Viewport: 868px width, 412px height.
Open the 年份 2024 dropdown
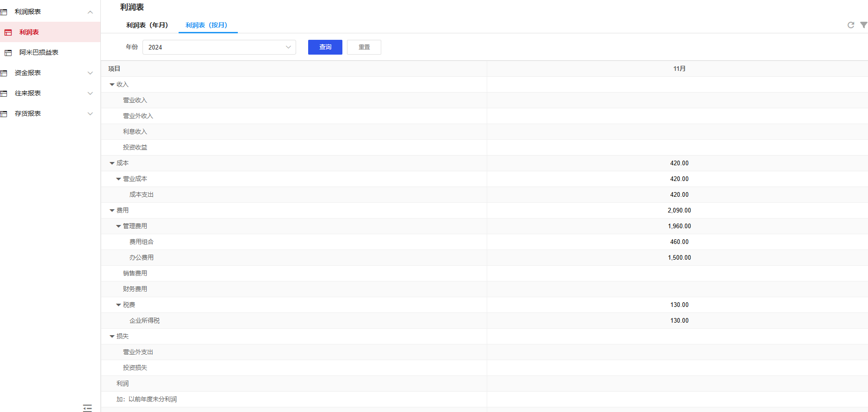coord(219,47)
